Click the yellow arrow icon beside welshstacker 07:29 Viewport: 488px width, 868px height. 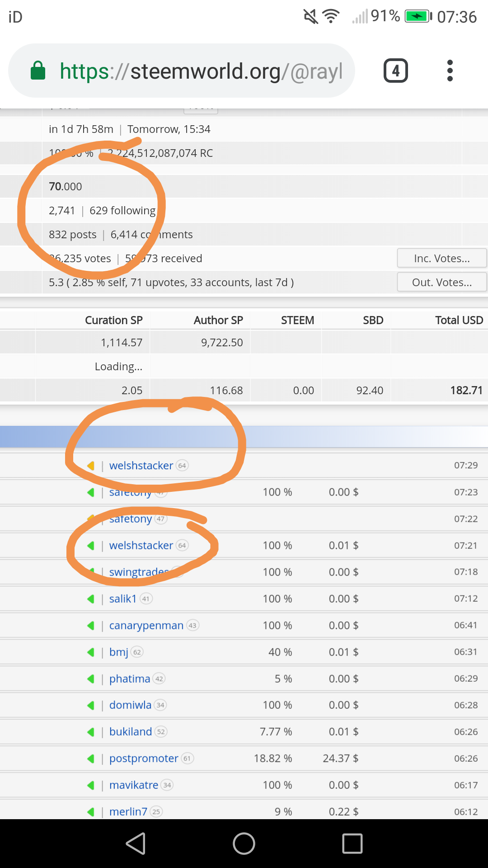91,465
